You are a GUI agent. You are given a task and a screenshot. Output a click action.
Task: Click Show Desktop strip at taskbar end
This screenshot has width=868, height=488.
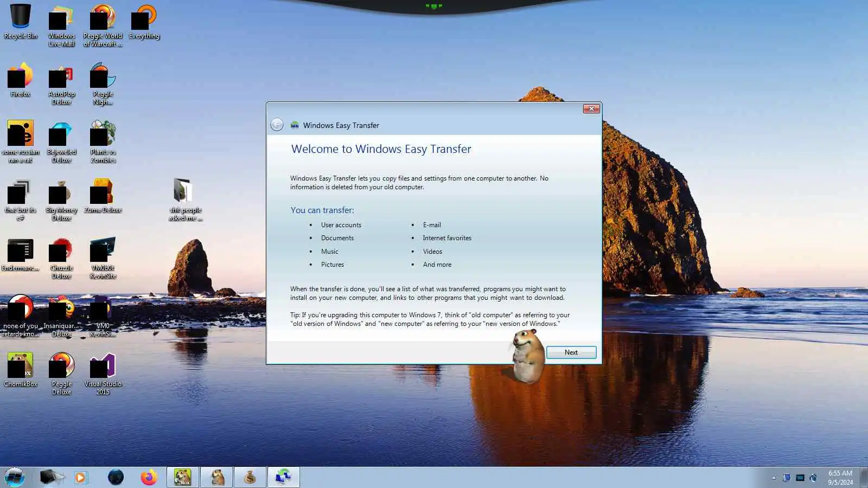click(864, 478)
